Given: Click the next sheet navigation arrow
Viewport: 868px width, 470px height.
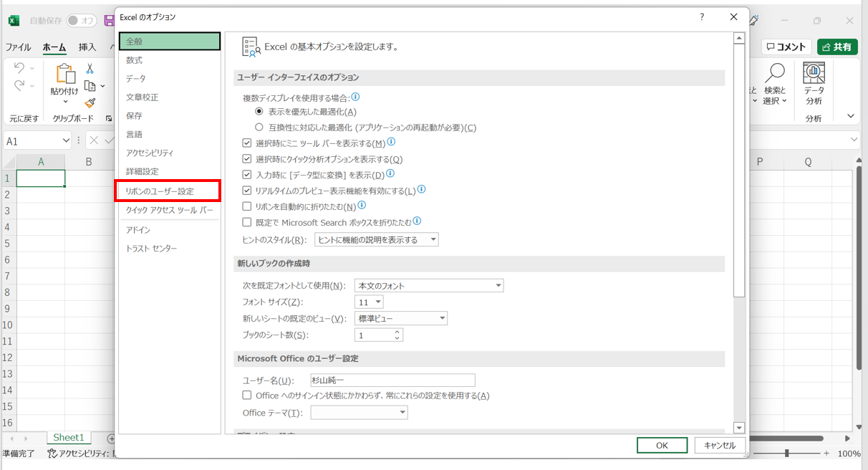Looking at the screenshot, I should 26,438.
